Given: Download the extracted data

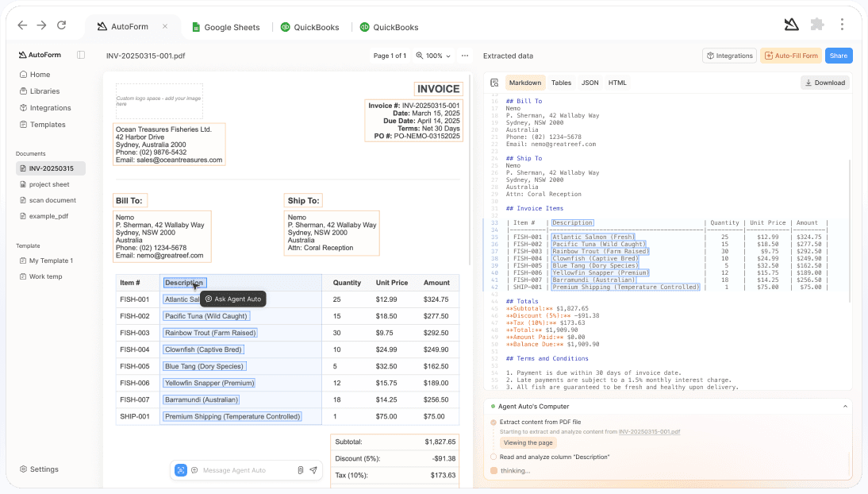Looking at the screenshot, I should point(825,83).
